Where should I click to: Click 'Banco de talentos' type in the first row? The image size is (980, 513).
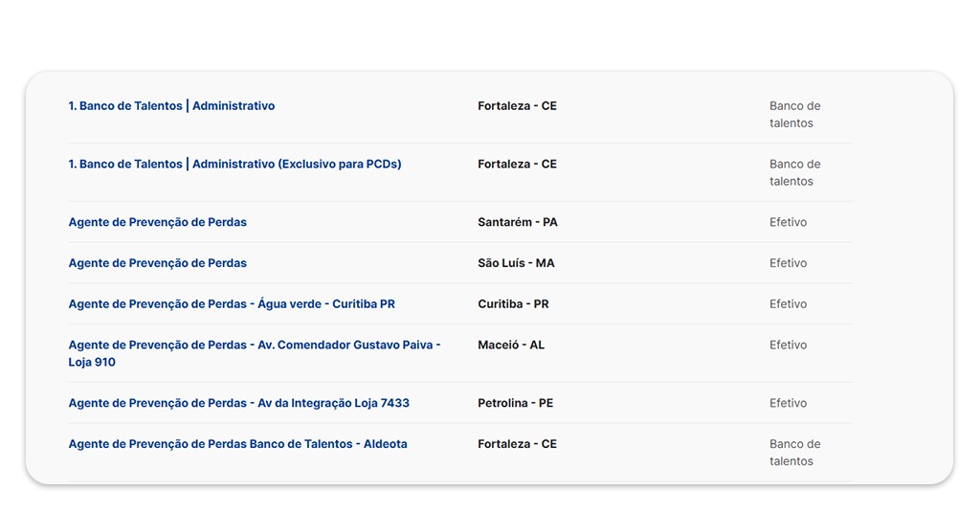point(794,115)
